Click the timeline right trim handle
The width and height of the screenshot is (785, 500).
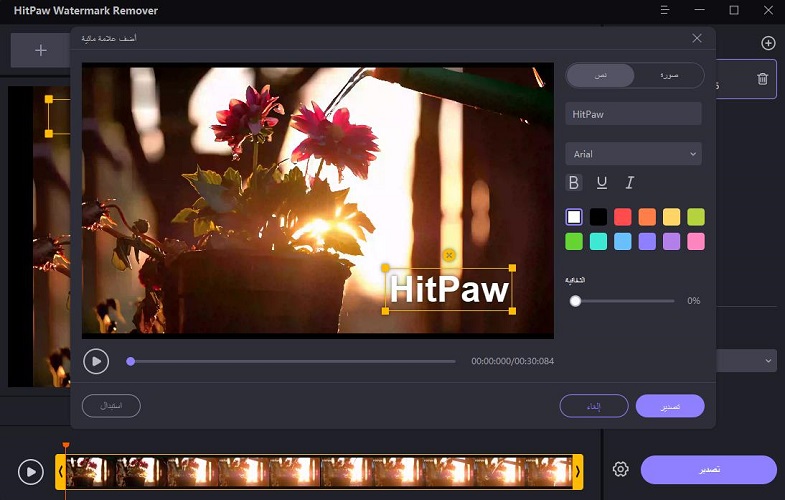coord(578,471)
